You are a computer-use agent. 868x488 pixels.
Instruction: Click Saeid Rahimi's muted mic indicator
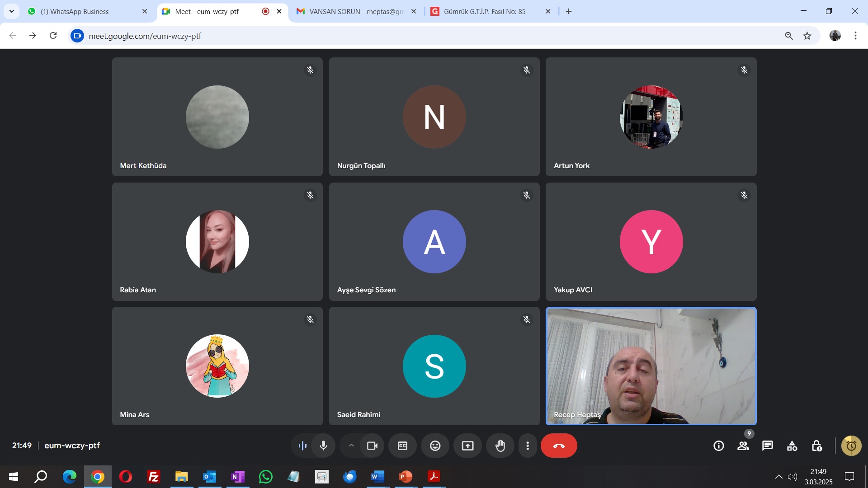coord(527,319)
